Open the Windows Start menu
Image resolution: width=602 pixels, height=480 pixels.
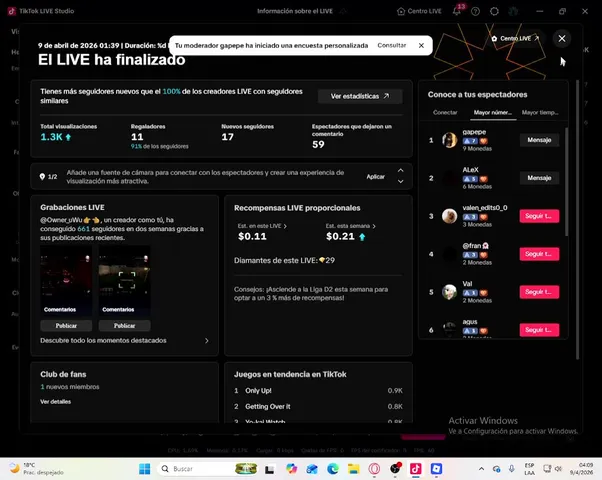coord(145,469)
